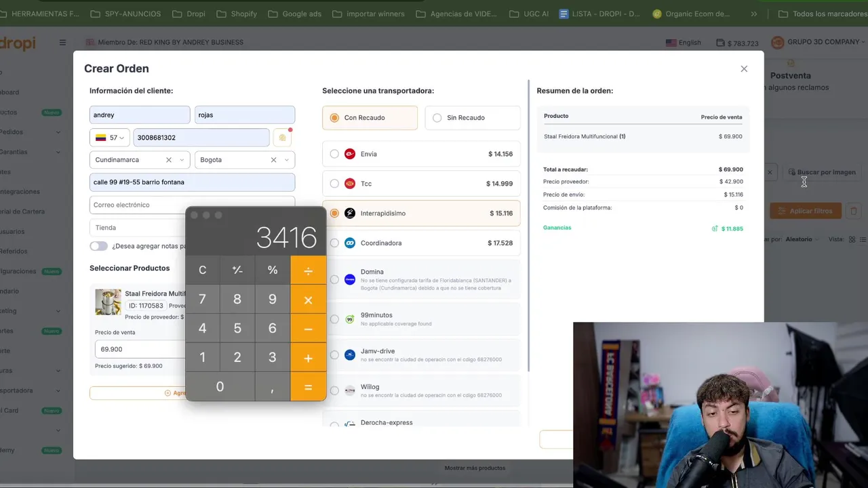
Task: Click the trash icon beside Aplicar filtros
Action: pos(854,211)
